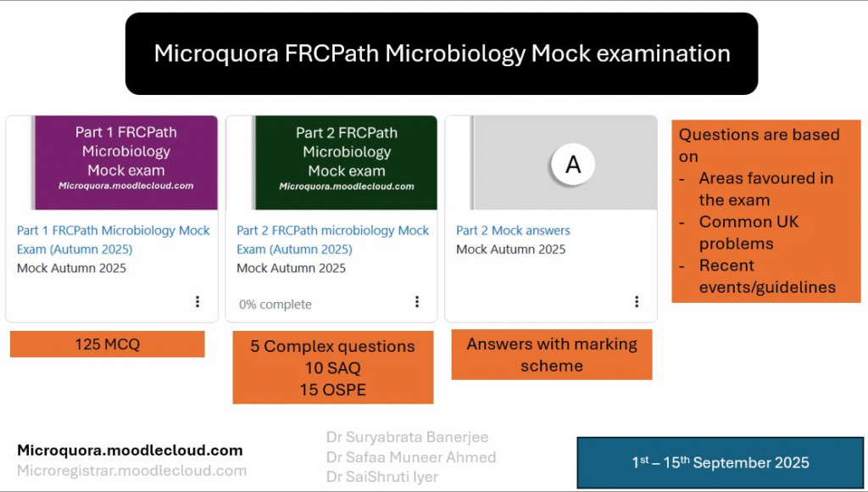Image resolution: width=868 pixels, height=492 pixels.
Task: Open the Part 2 Mock answers options menu
Action: pyautogui.click(x=637, y=302)
